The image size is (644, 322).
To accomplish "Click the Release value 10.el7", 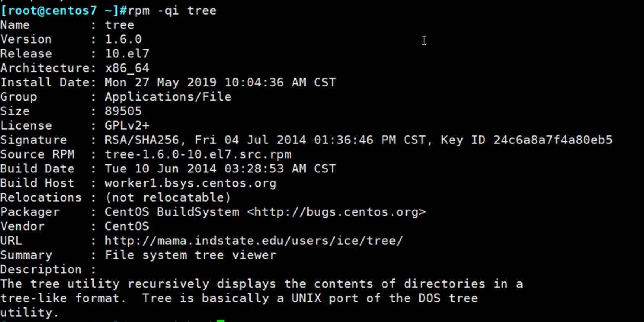I will click(x=127, y=54).
